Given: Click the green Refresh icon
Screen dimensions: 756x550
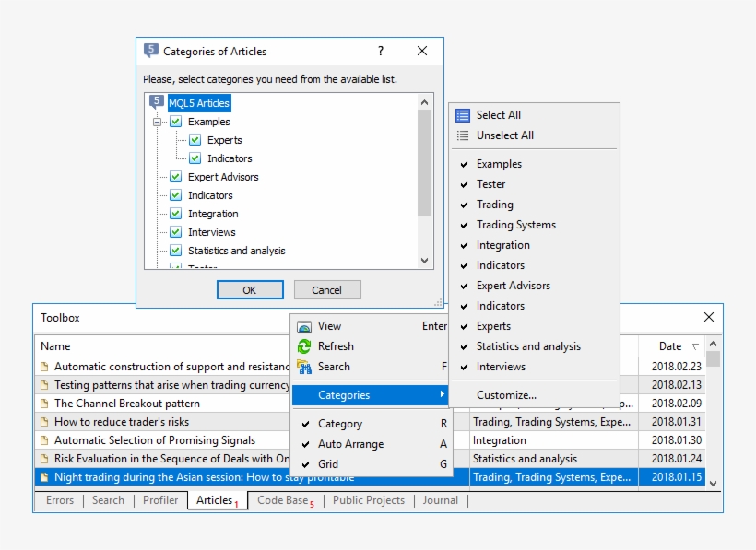Looking at the screenshot, I should [304, 346].
